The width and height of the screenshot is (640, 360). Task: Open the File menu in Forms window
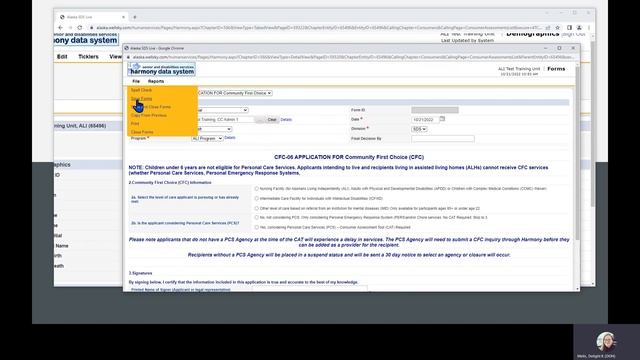[136, 81]
